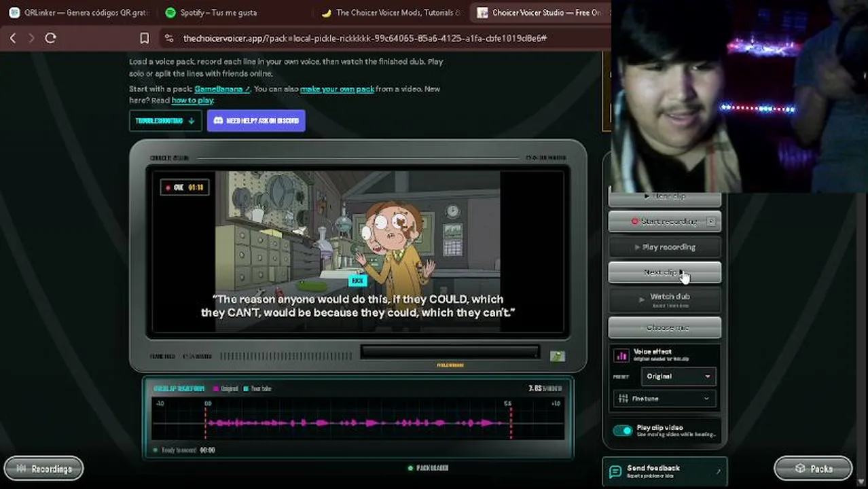Switch to the QRLinker browser tab
The image size is (868, 489).
tap(79, 12)
